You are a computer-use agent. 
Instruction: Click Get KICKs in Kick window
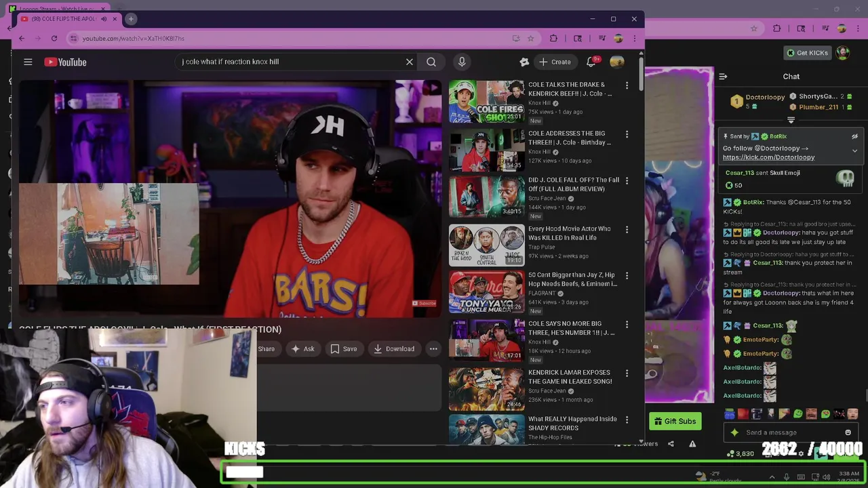[807, 53]
